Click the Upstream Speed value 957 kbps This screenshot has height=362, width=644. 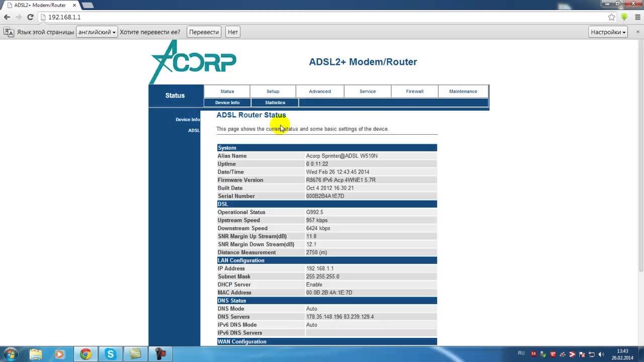316,220
